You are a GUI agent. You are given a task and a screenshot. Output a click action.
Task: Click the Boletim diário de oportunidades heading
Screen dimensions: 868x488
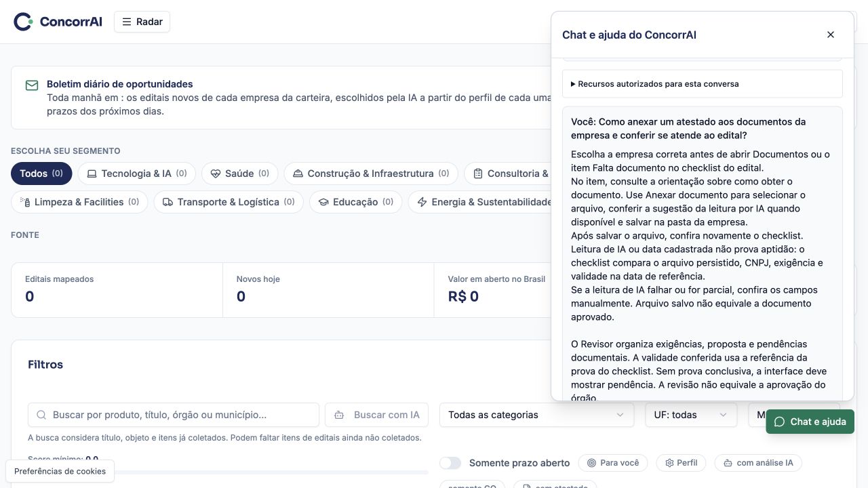120,84
